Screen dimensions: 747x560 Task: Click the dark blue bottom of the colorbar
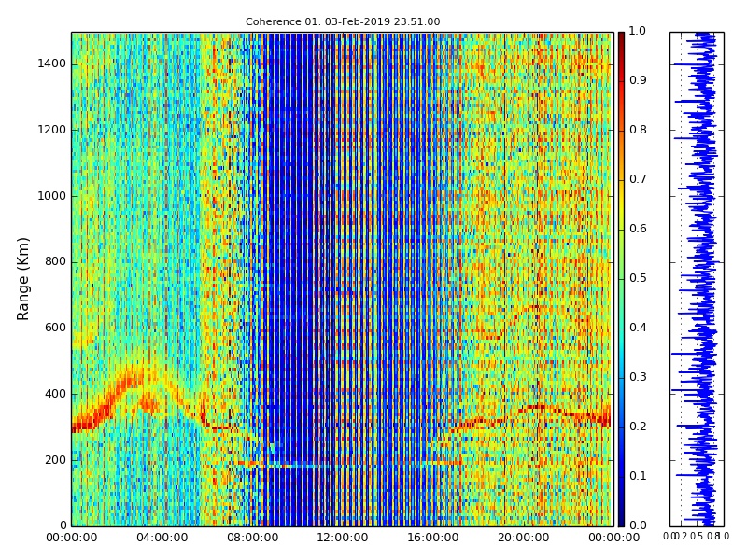(621, 519)
